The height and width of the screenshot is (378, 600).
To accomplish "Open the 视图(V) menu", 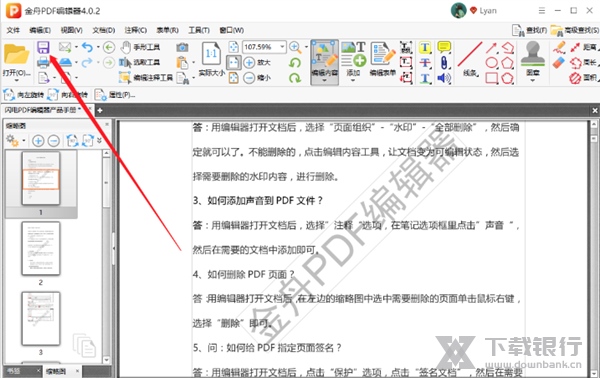I will point(72,30).
